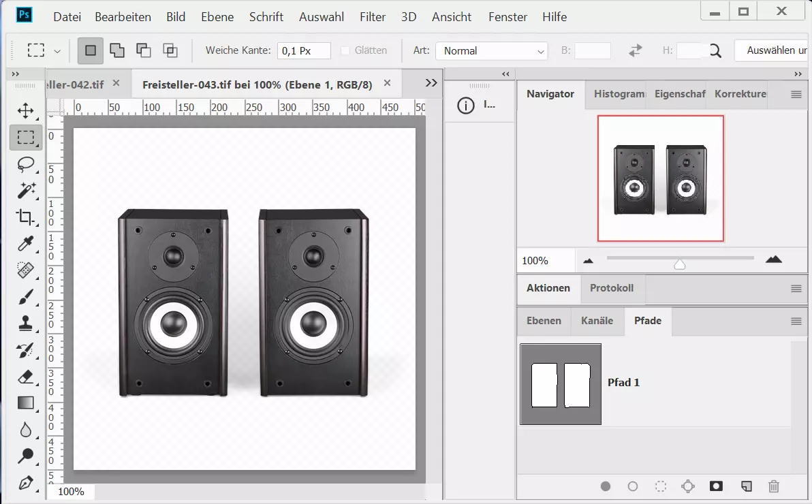Screen dimensions: 812x504
Task: Open the tool preset picker arrow
Action: (57, 51)
